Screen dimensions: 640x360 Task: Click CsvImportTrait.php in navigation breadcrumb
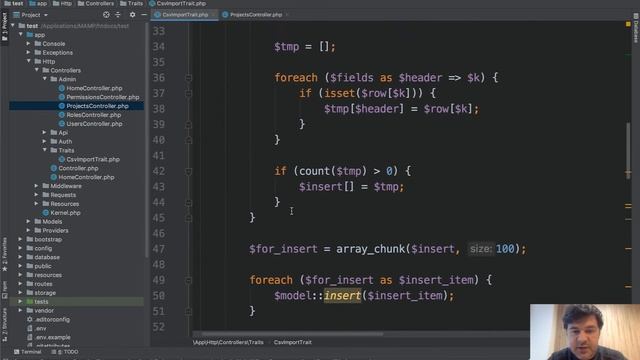[178, 4]
